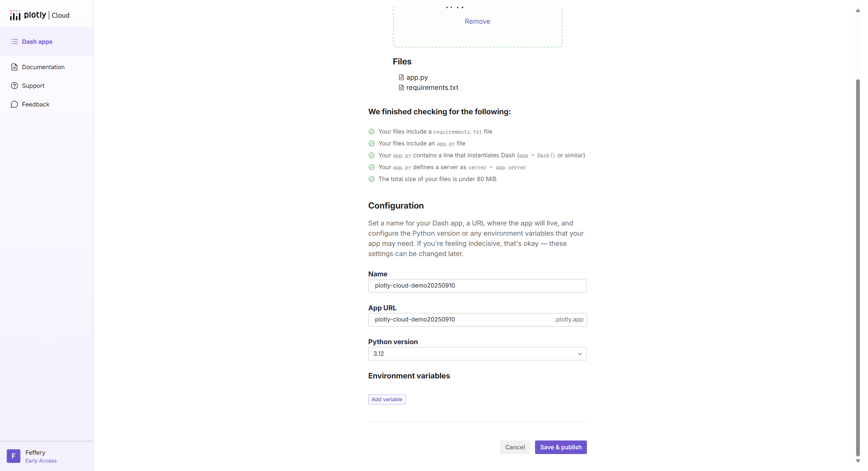The width and height of the screenshot is (868, 471).
Task: Open the Python version dropdown
Action: 477,354
